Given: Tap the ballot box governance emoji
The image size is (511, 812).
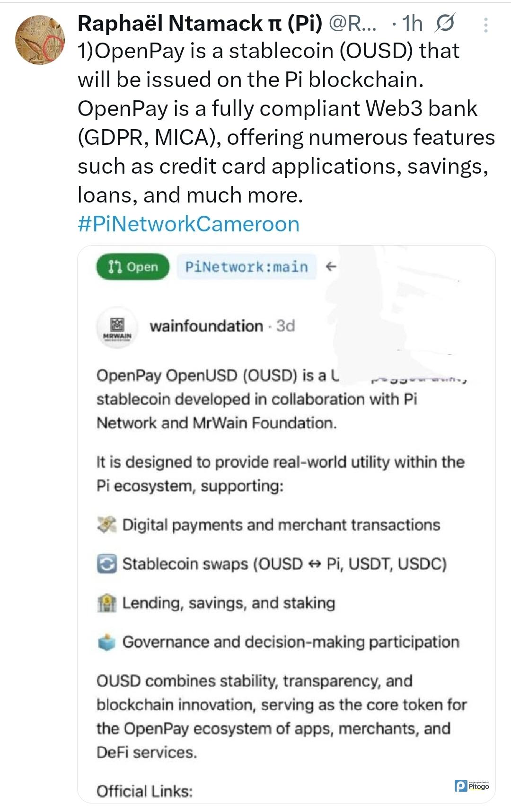Looking at the screenshot, I should [x=106, y=642].
